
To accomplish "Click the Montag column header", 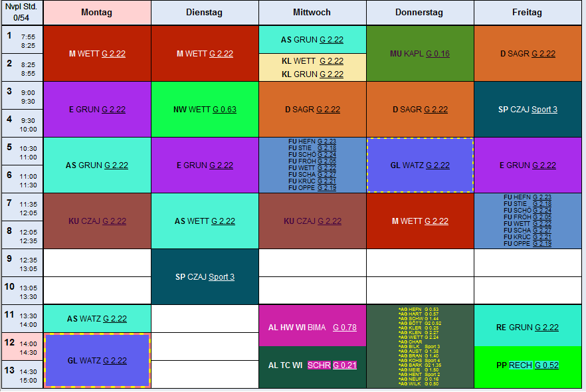I will 97,13.
